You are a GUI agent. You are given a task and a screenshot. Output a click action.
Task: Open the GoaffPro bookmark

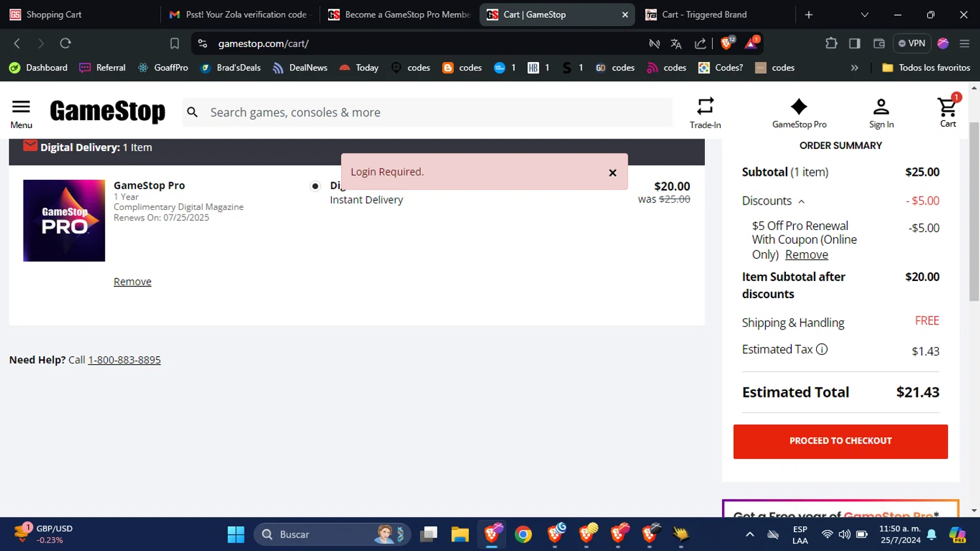[163, 67]
